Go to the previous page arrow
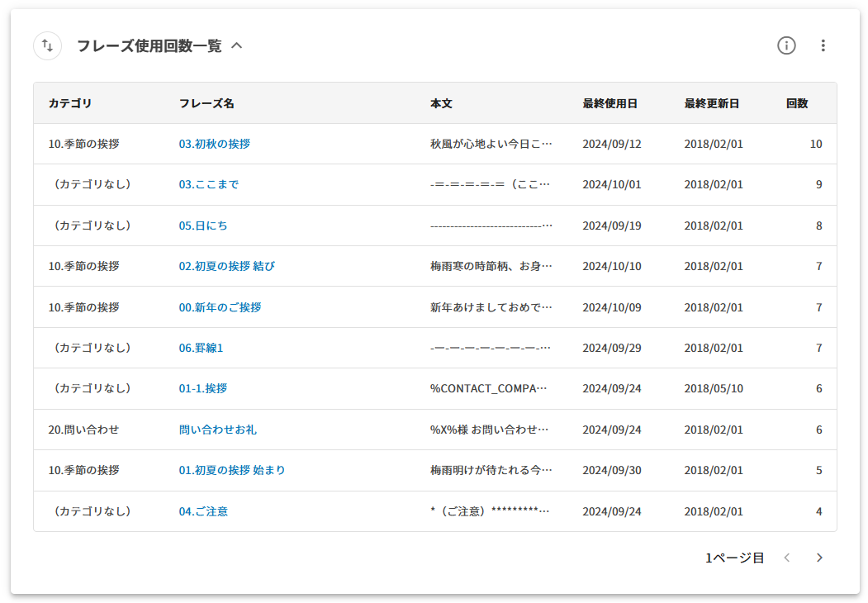 click(787, 558)
